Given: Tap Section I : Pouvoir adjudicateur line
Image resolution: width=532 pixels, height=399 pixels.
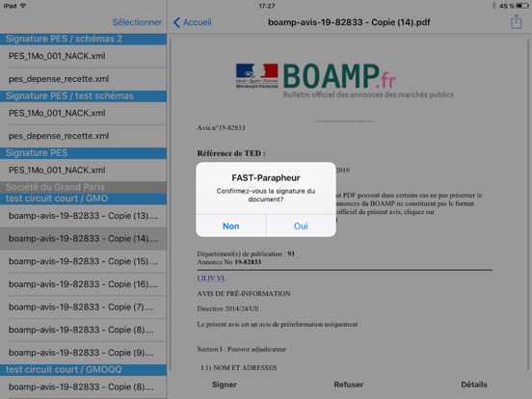Looking at the screenshot, I should (242, 349).
